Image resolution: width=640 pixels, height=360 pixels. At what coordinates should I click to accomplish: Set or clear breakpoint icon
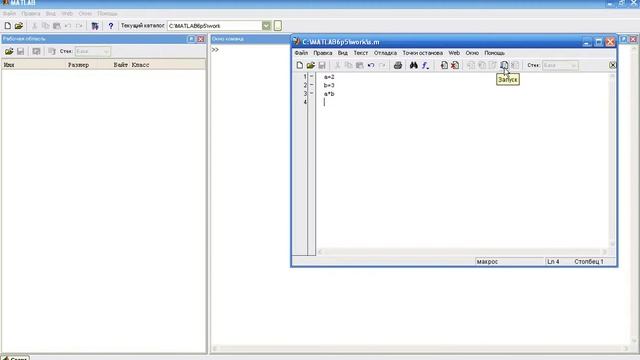(x=444, y=65)
